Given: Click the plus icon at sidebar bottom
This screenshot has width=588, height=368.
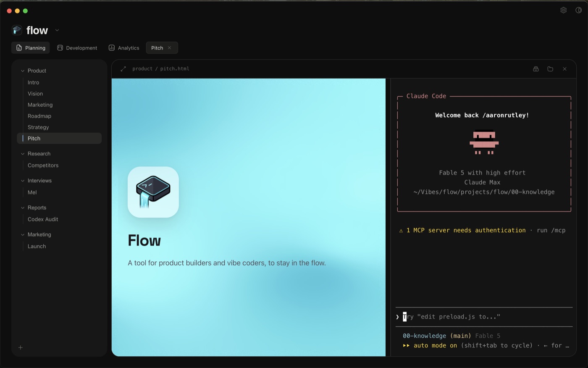Looking at the screenshot, I should [21, 347].
